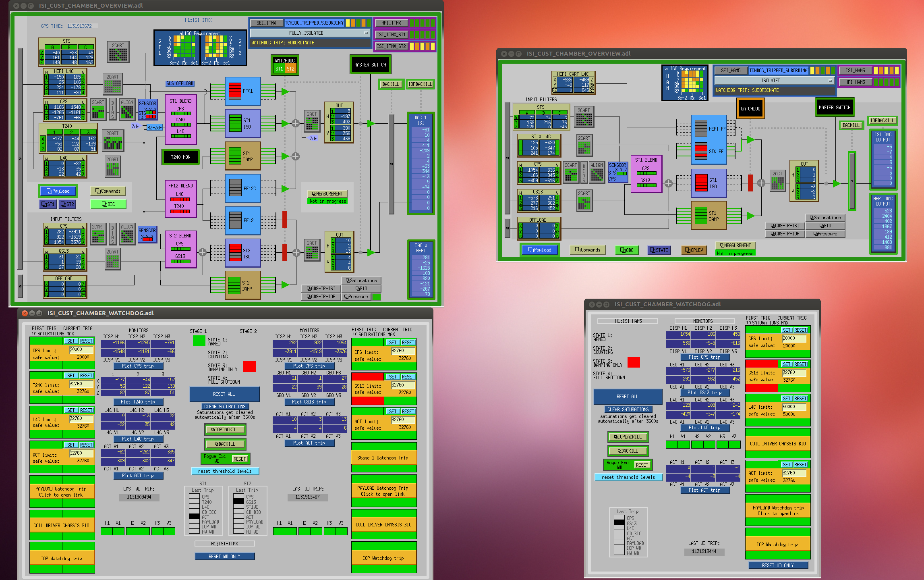Open the STATE menu in HAM5 overview
The height and width of the screenshot is (580, 924).
click(659, 250)
